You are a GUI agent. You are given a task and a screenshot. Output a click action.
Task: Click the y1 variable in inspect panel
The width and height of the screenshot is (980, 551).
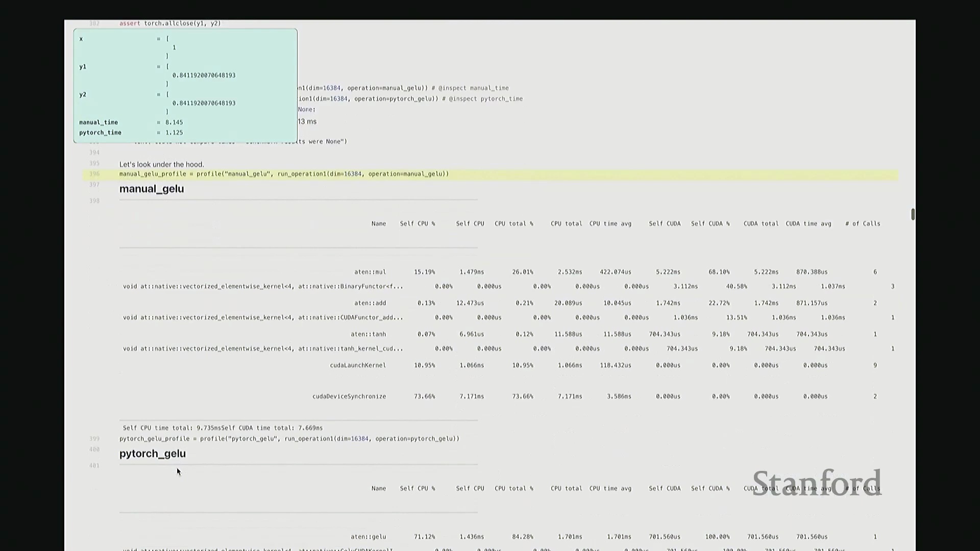coord(83,67)
